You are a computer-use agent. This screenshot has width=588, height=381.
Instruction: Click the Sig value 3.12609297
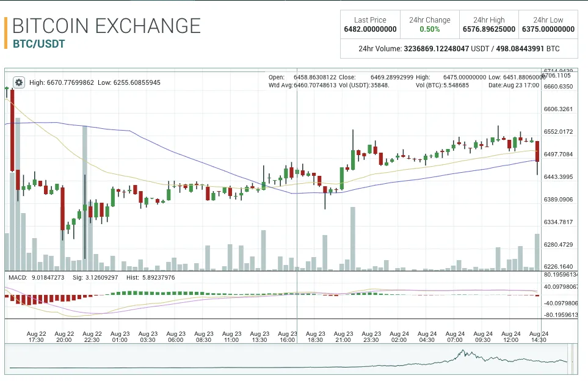pos(101,277)
